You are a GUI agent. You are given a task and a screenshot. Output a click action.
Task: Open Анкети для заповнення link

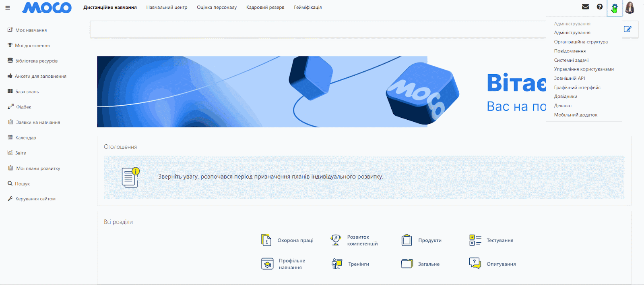(x=41, y=76)
